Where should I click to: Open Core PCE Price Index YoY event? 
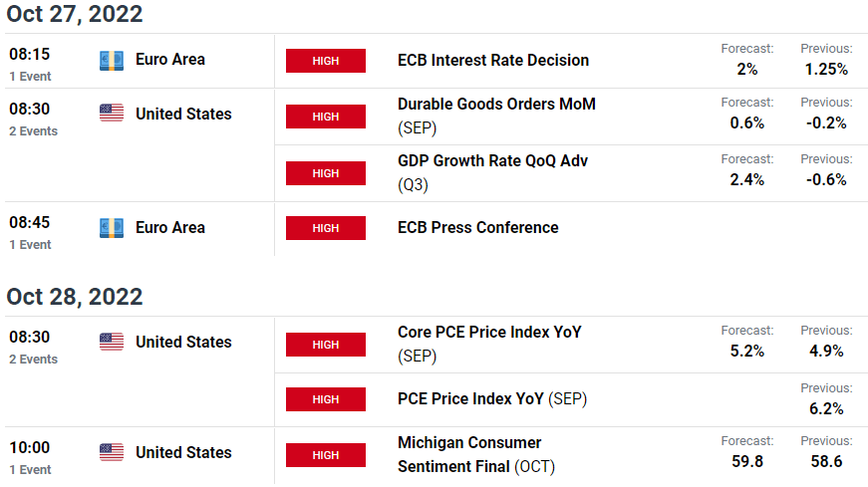click(x=490, y=344)
